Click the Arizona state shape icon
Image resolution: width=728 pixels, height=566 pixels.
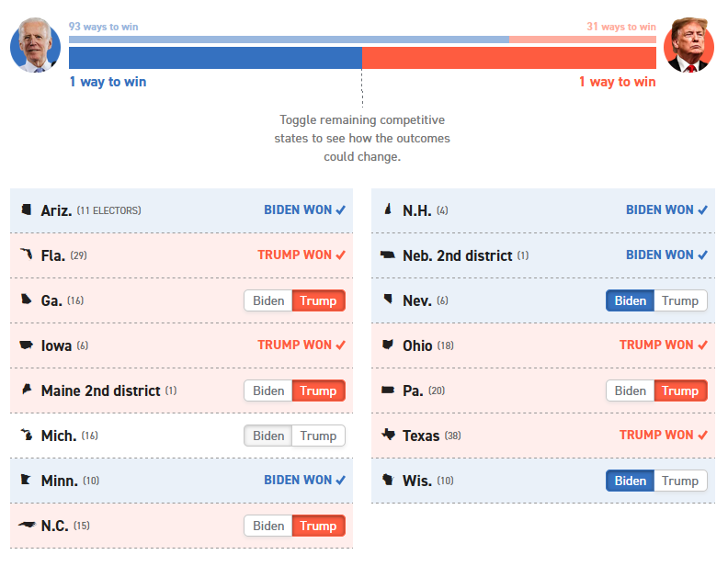[27, 209]
